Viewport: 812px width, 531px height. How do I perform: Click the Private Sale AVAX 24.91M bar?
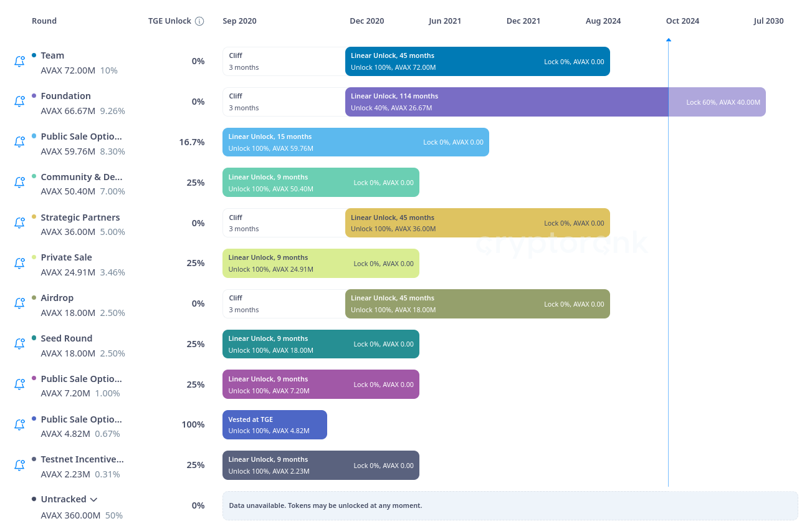pos(321,263)
